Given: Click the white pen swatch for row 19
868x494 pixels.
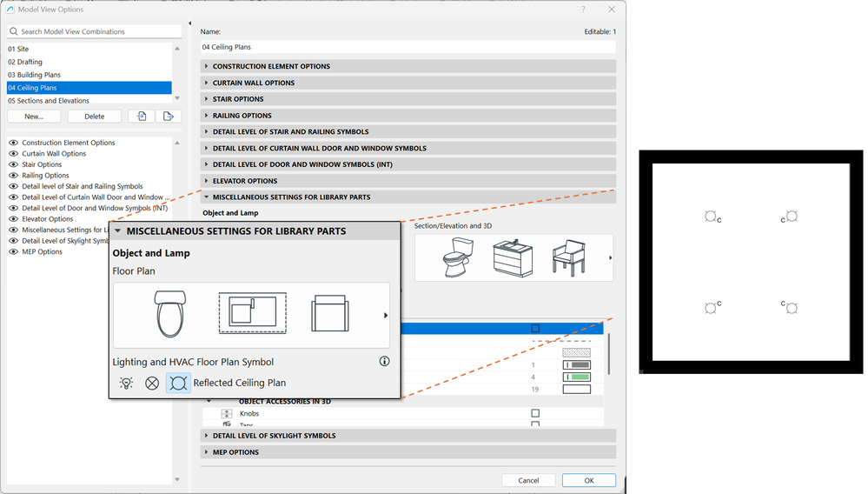Looking at the screenshot, I should point(576,390).
